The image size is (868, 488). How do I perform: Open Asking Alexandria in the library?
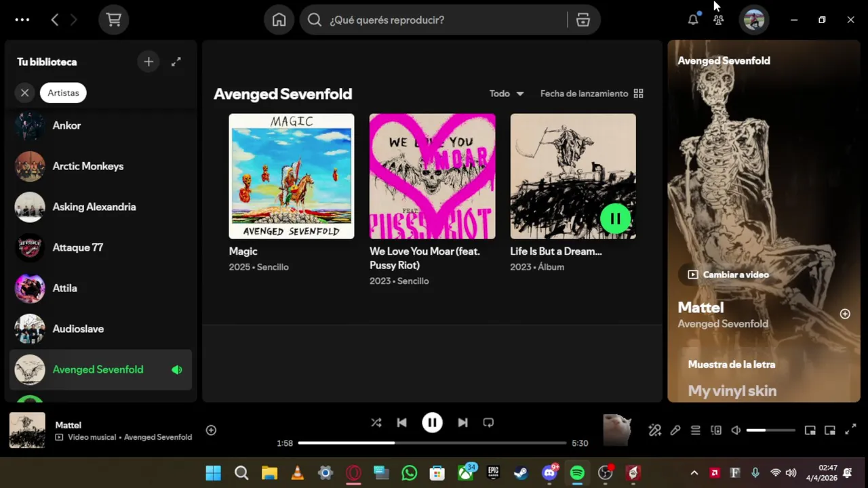tap(100, 207)
